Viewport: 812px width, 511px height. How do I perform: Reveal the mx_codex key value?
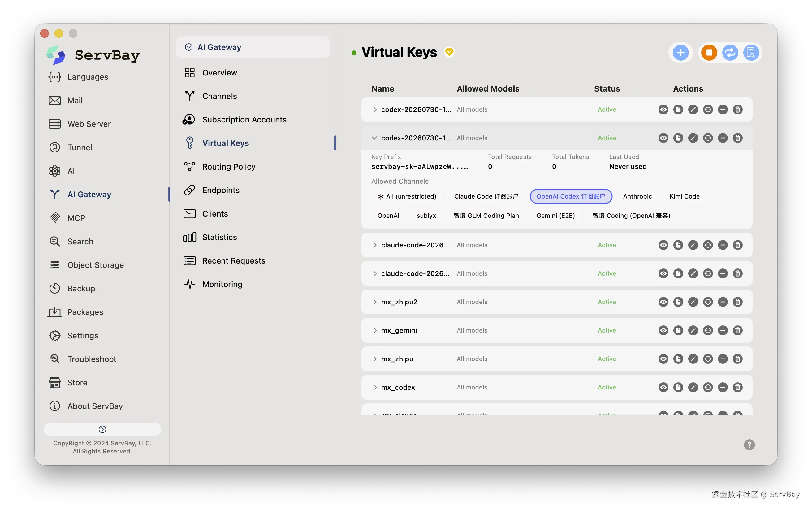tap(663, 387)
